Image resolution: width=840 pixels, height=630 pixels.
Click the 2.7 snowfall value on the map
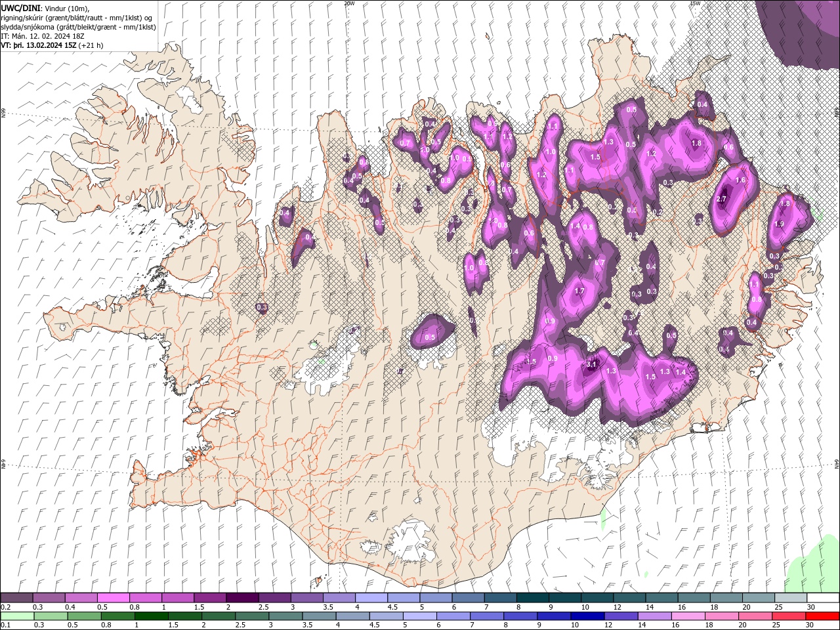pos(722,199)
